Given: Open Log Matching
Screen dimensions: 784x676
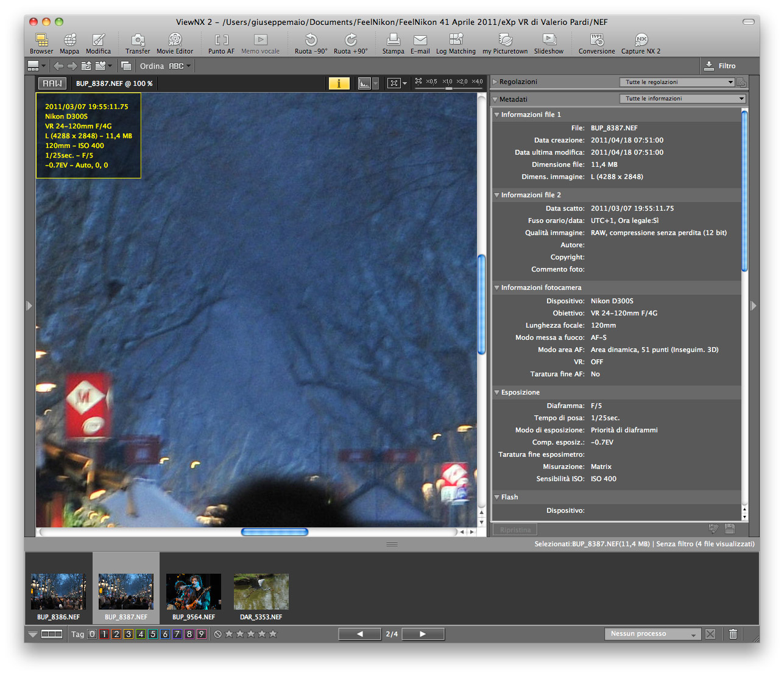Looking at the screenshot, I should (x=456, y=44).
